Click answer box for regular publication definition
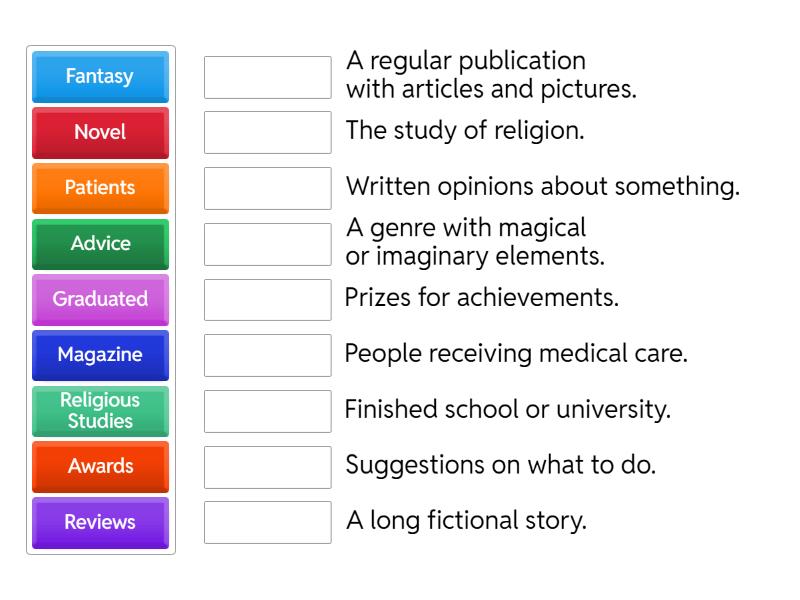The height and width of the screenshot is (600, 800). (x=267, y=77)
